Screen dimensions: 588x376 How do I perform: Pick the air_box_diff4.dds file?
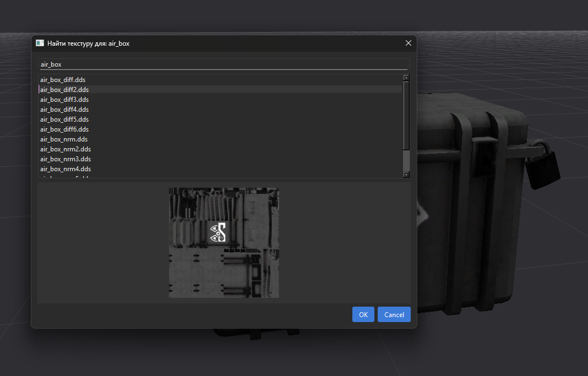(x=64, y=110)
